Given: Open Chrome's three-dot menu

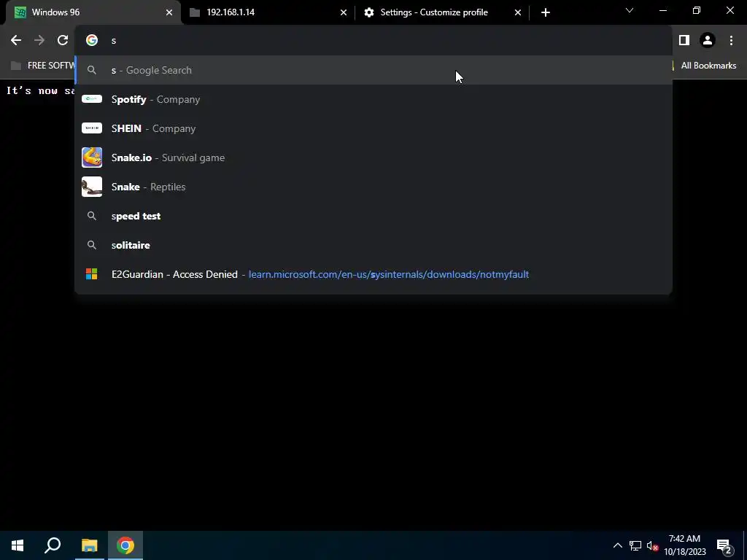Looking at the screenshot, I should pyautogui.click(x=731, y=41).
